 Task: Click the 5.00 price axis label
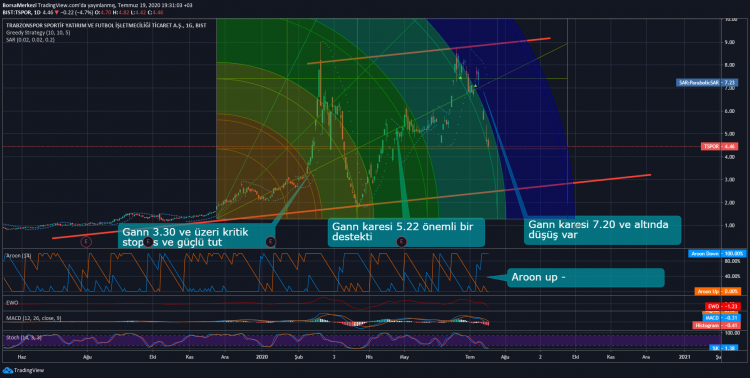click(x=731, y=134)
